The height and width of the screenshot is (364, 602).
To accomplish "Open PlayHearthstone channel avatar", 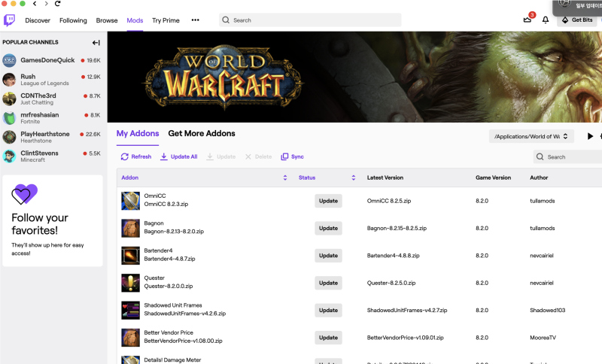I will tap(9, 137).
